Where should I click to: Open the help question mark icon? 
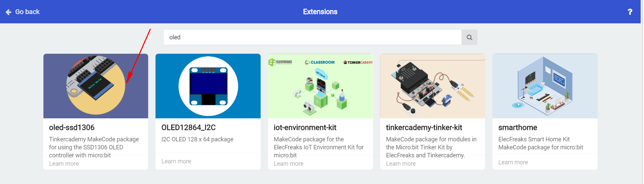(x=630, y=12)
